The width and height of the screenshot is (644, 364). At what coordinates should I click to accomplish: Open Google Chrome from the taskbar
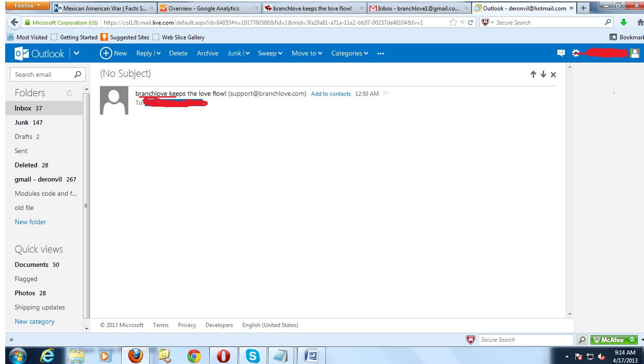click(x=194, y=355)
